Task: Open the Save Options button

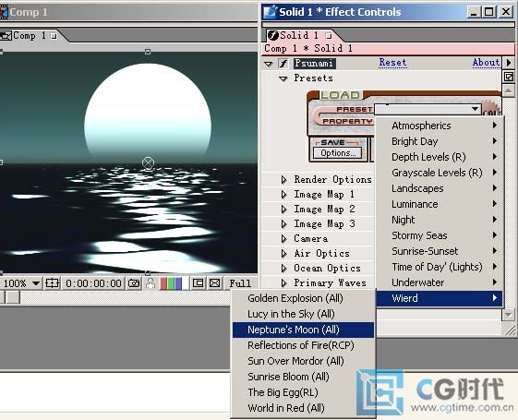Action: (x=338, y=153)
